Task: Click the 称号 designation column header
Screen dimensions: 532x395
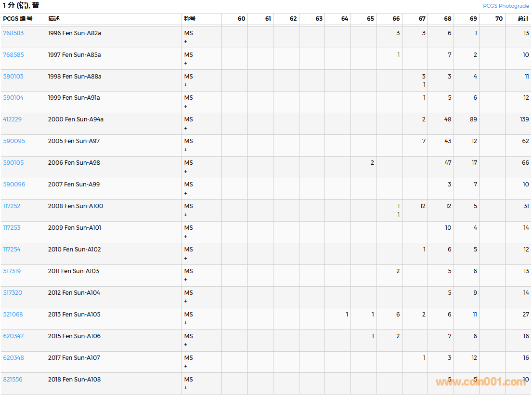Action: pos(190,19)
